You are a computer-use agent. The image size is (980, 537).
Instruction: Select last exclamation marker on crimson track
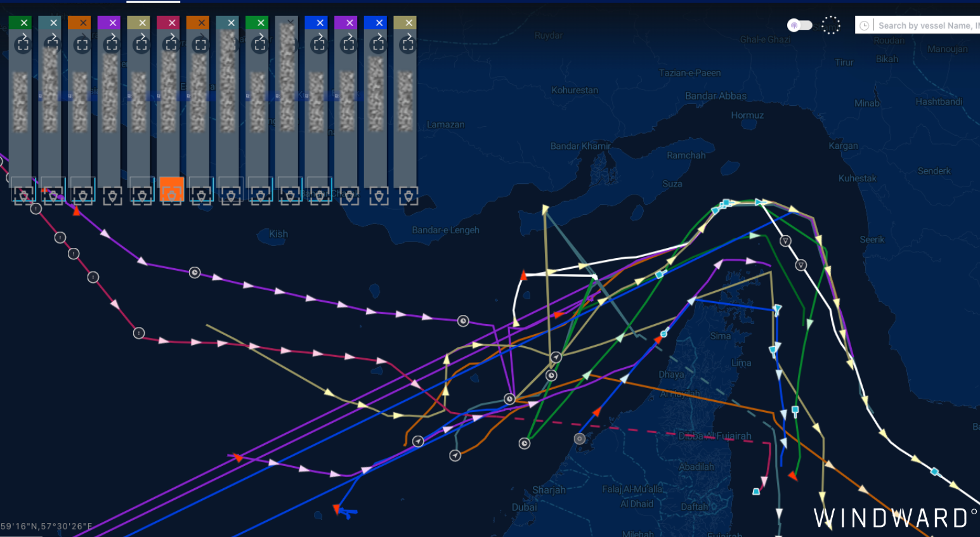pos(139,333)
